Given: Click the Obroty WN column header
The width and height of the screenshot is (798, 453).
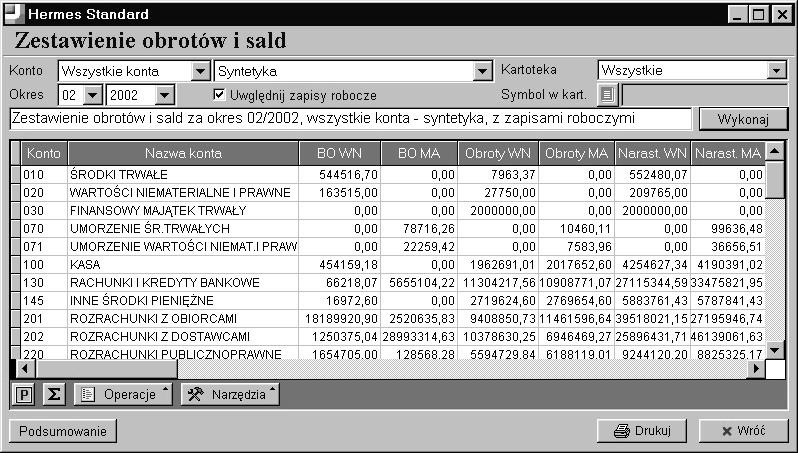Looking at the screenshot, I should click(x=498, y=153).
